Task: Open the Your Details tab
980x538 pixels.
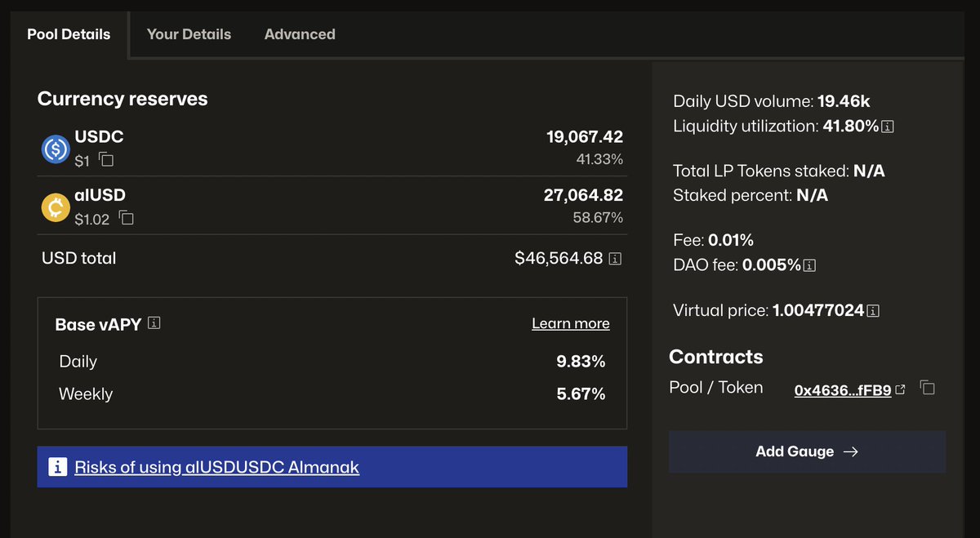Action: click(x=189, y=34)
